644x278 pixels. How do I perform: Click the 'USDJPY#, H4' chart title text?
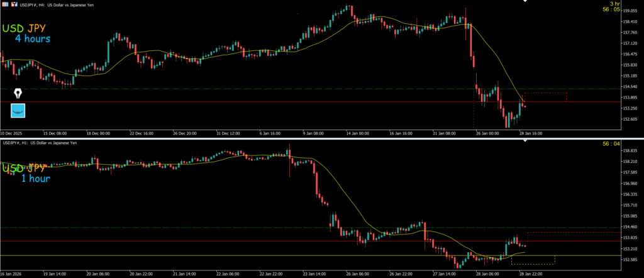pos(35,4)
